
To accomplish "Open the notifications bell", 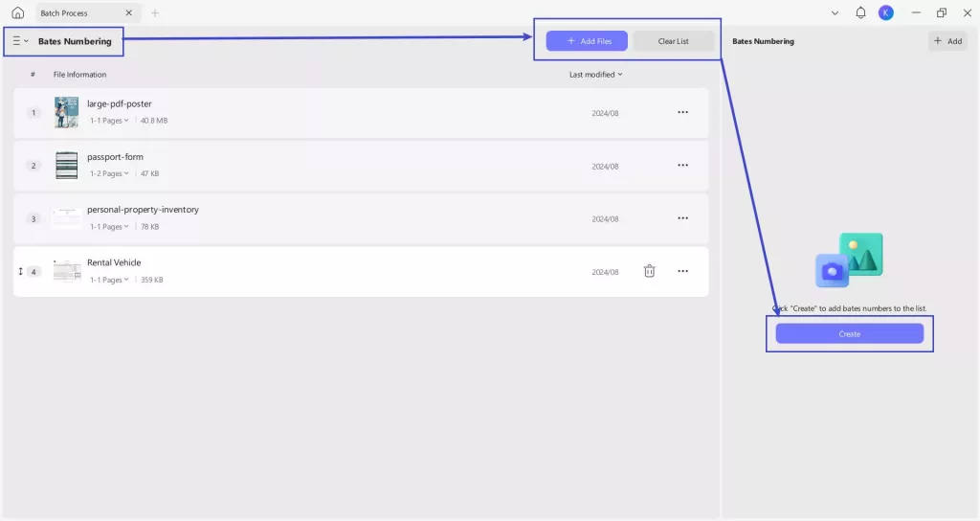I will coord(860,12).
